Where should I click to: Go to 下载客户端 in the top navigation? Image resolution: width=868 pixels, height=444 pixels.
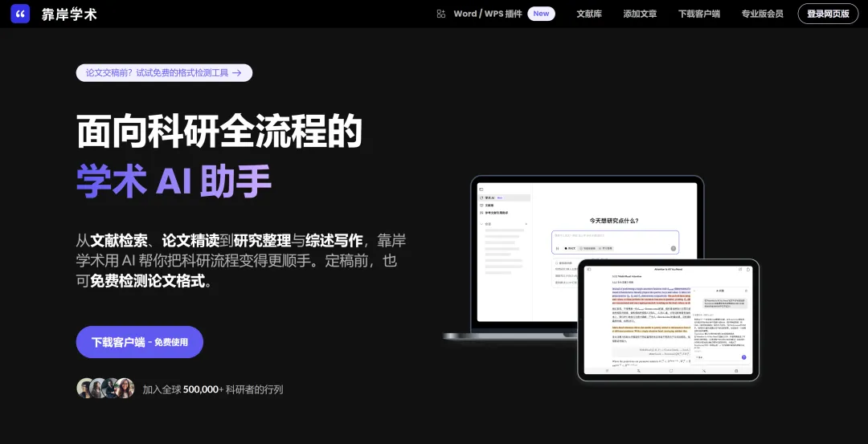(x=699, y=14)
